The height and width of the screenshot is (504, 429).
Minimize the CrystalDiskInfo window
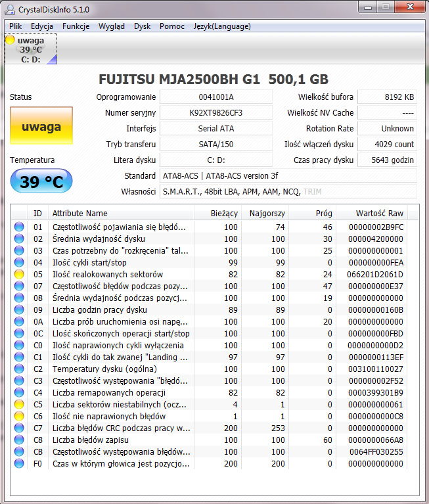pos(368,7)
